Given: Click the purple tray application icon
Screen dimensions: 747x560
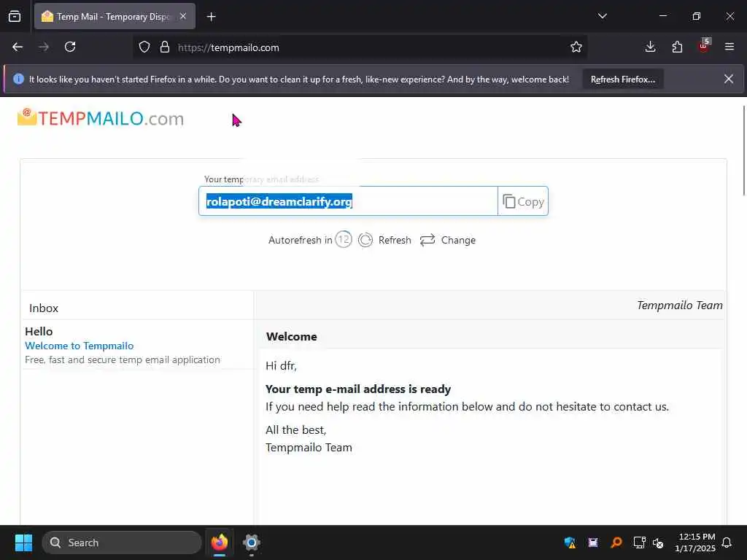Looking at the screenshot, I should click(593, 542).
